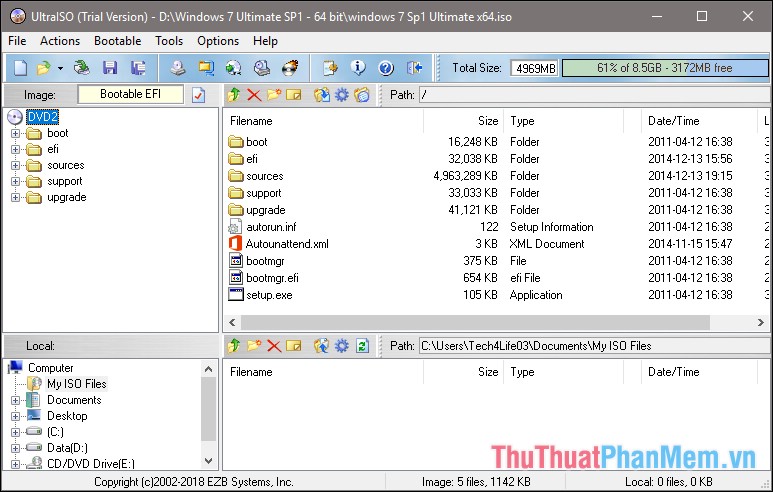773x492 pixels.
Task: Create a new folder in the Local pane
Action: coord(254,346)
